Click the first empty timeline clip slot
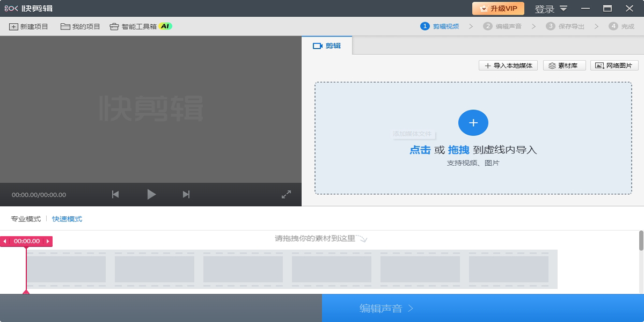This screenshot has width=644, height=322. pos(65,269)
